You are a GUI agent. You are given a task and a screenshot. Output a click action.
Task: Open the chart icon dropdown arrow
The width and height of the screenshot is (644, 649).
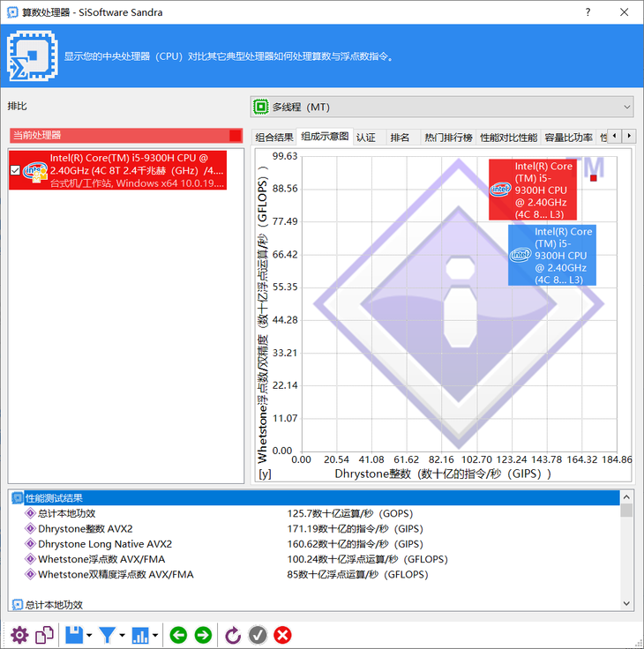pyautogui.click(x=155, y=636)
